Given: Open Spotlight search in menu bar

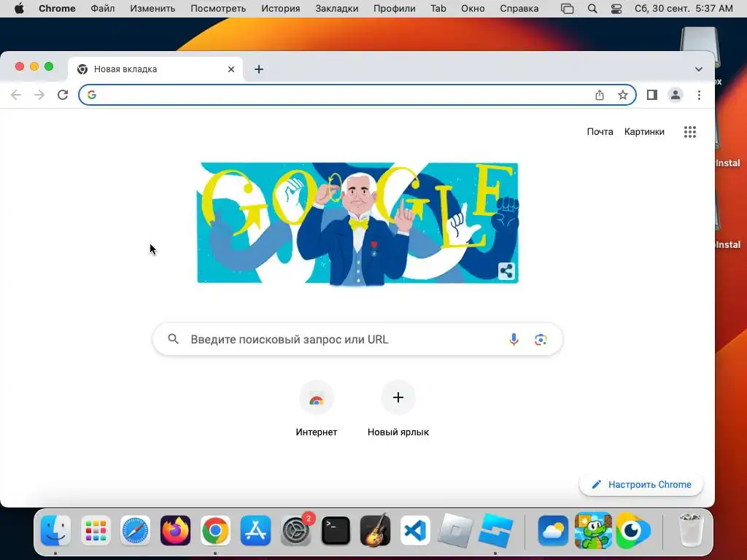Looking at the screenshot, I should (x=592, y=9).
